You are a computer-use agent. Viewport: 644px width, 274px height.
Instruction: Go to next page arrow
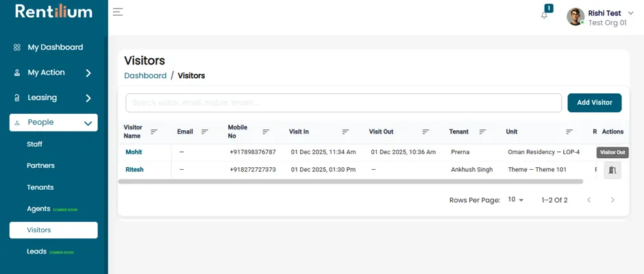[x=612, y=200]
